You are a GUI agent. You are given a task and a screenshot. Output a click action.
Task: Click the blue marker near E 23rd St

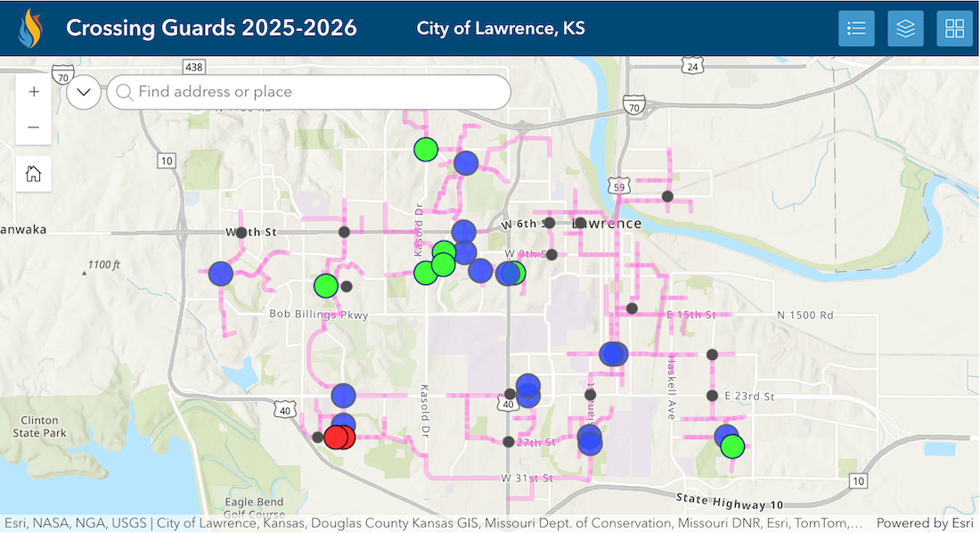click(723, 436)
